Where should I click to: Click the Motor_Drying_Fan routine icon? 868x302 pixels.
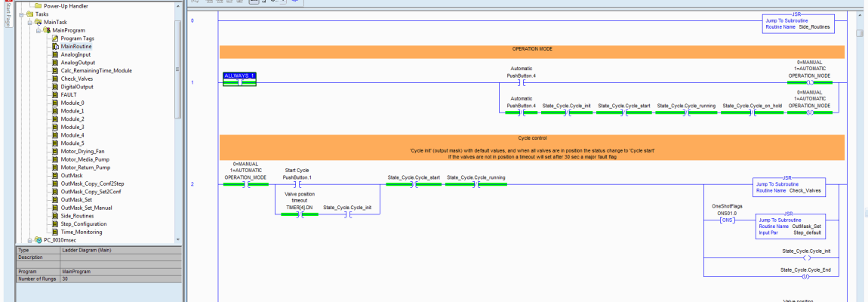tap(55, 151)
